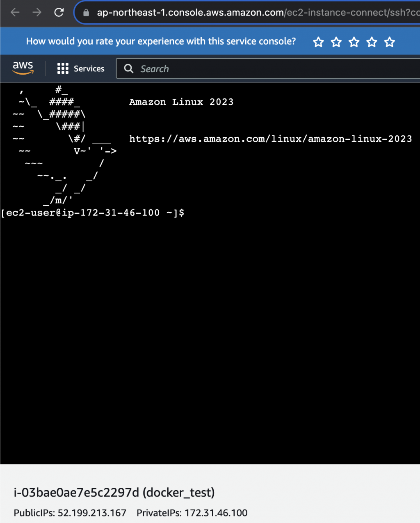Click the padlock site security icon
The width and height of the screenshot is (420, 523).
(86, 13)
